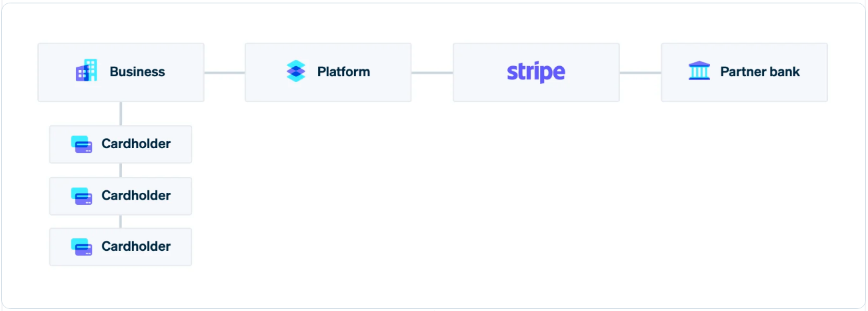Select the Partner bank text label
868x311 pixels.
coord(760,71)
